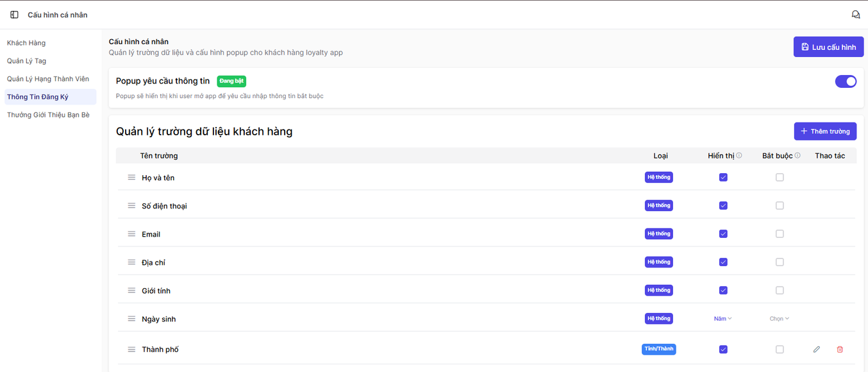The height and width of the screenshot is (372, 868).
Task: Click the Đang bật status badge
Action: click(x=231, y=81)
